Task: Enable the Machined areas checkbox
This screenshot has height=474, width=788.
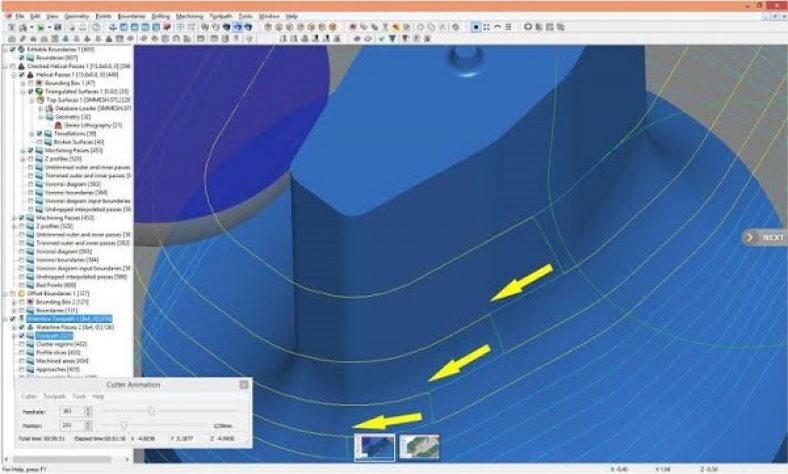Action: point(22,361)
